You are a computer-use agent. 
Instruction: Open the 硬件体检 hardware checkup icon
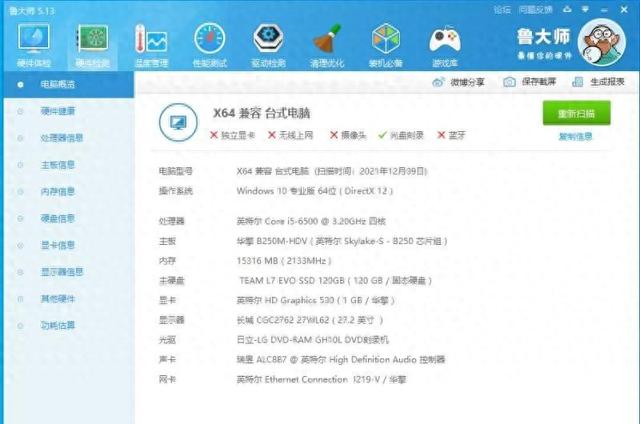(x=34, y=39)
